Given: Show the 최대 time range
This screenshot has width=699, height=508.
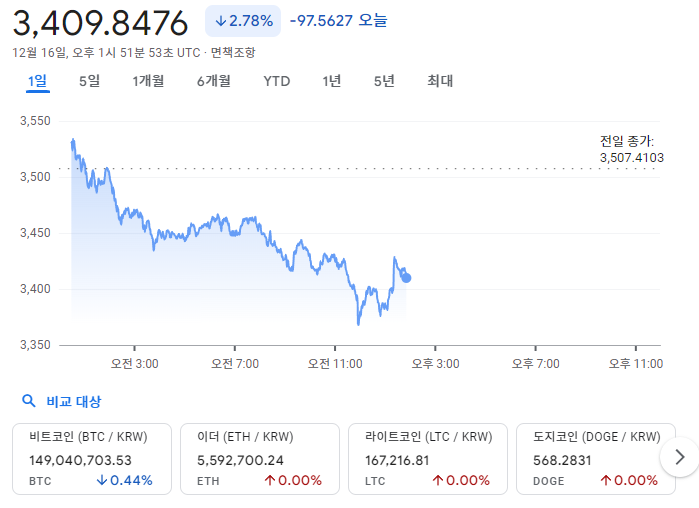Looking at the screenshot, I should tap(440, 81).
